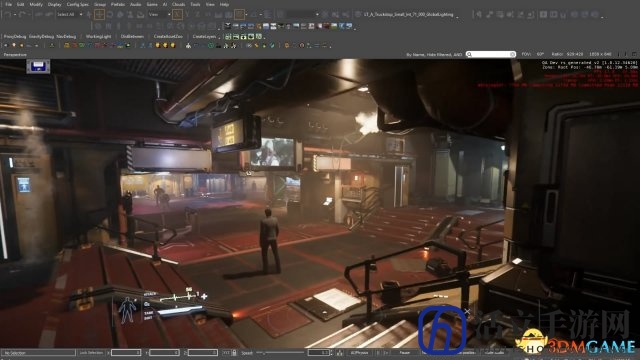Open the Prefabs menu
Image resolution: width=640 pixels, height=360 pixels.
click(x=118, y=4)
